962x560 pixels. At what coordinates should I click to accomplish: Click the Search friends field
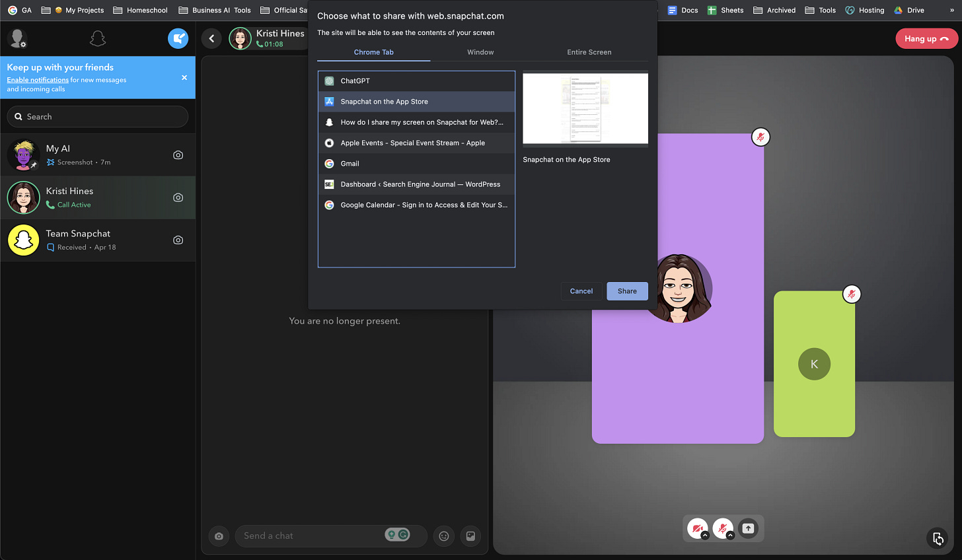point(98,117)
